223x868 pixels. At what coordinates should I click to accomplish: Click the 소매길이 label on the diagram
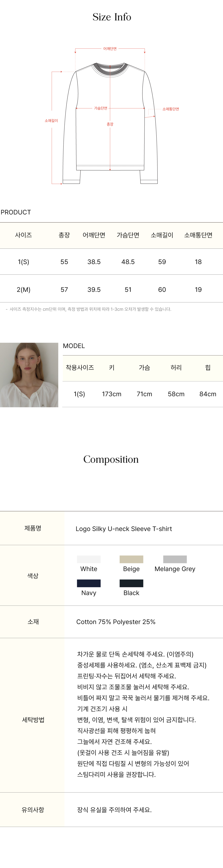tap(52, 121)
